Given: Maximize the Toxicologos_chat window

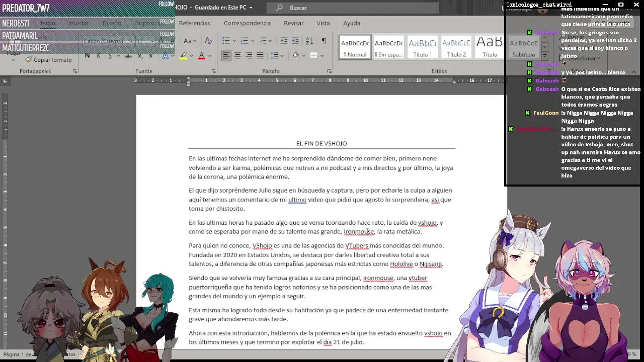Looking at the screenshot, I should pos(621,5).
